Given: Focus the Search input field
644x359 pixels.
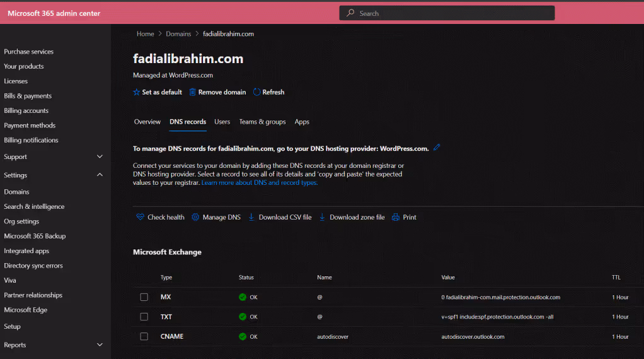Looking at the screenshot, I should pos(447,13).
